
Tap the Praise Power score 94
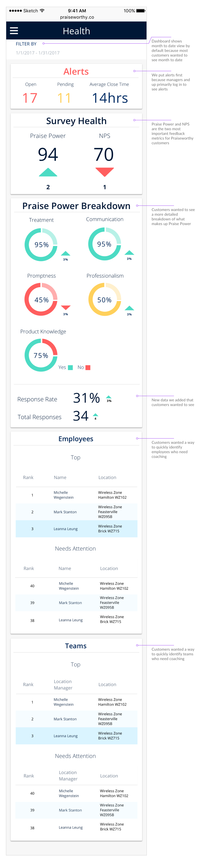click(x=48, y=154)
